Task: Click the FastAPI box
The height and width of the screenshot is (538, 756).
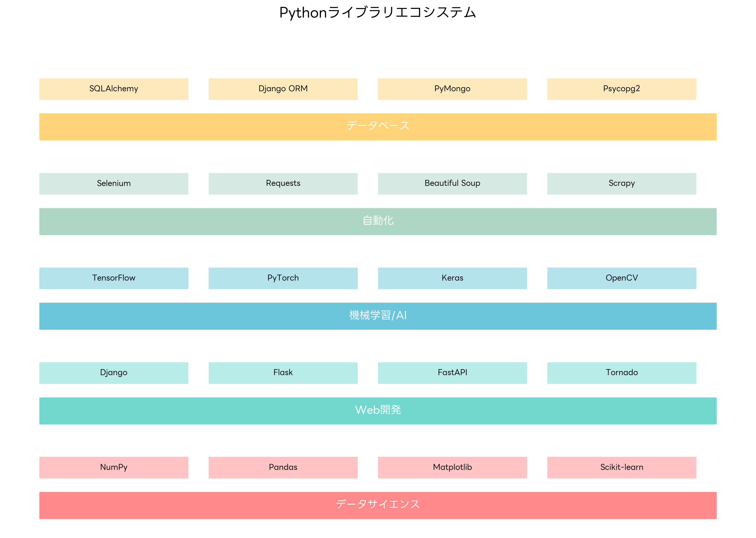Action: coord(452,373)
